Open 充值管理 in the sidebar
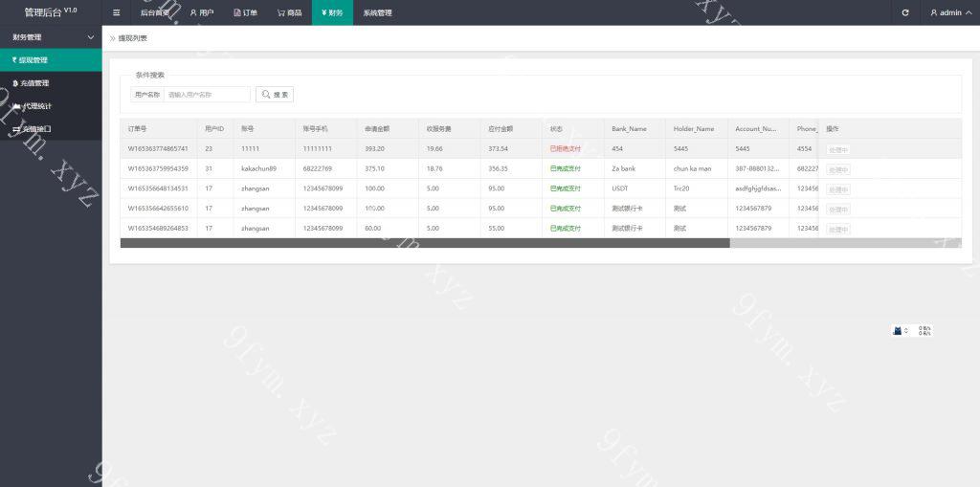 [x=51, y=83]
